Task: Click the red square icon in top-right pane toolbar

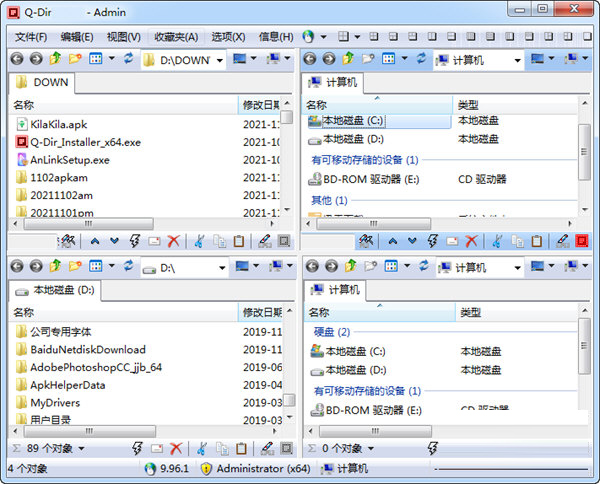Action: [581, 241]
